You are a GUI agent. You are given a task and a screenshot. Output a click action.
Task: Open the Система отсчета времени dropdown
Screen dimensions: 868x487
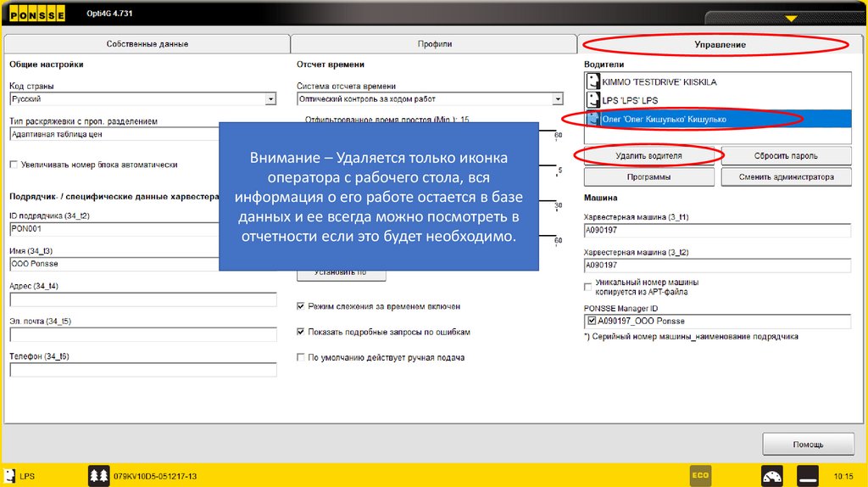pos(558,99)
